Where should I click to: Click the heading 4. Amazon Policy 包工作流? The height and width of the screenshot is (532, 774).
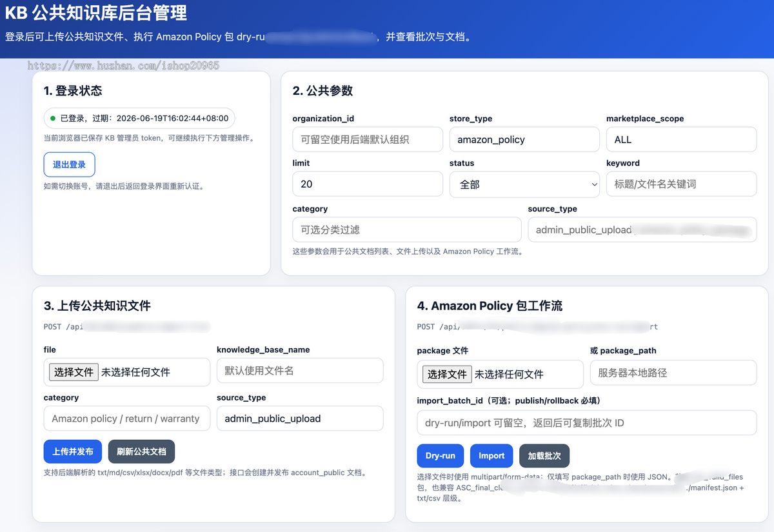pos(490,306)
